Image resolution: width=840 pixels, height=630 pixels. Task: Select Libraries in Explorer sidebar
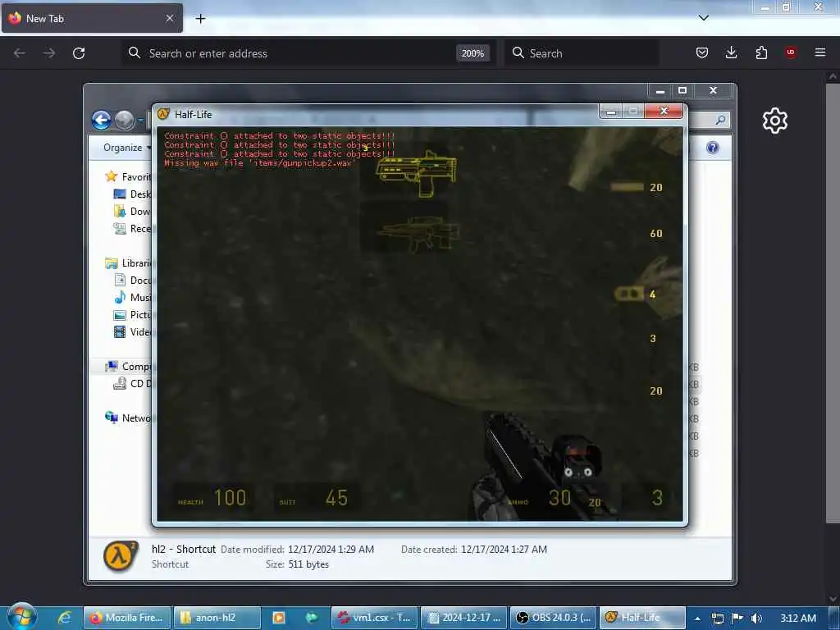point(129,262)
